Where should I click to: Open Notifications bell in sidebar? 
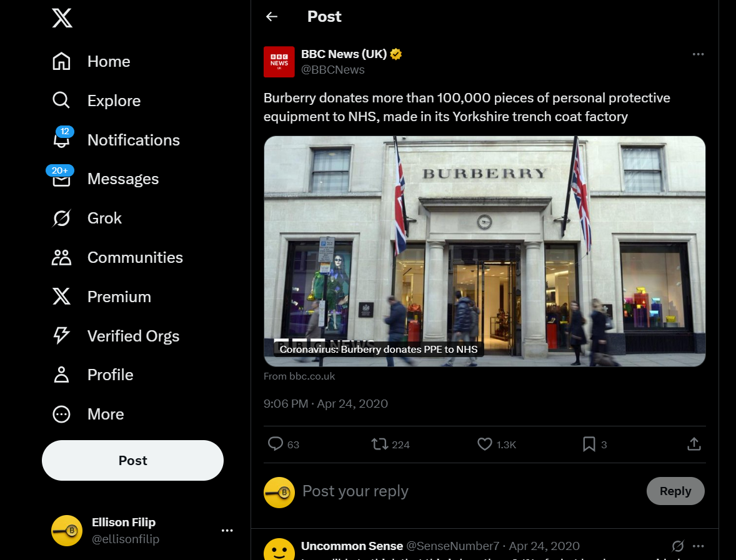point(61,139)
